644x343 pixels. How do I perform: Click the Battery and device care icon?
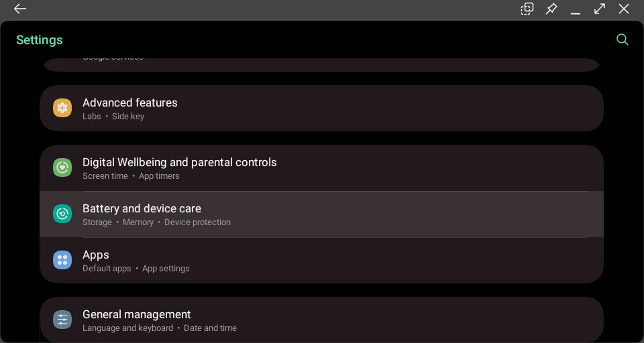pos(62,214)
